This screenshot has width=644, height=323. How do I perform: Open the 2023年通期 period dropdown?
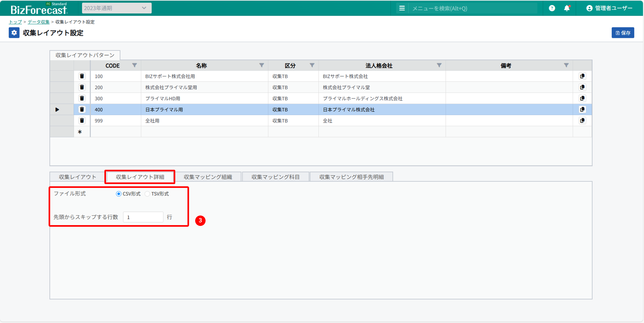tap(116, 8)
